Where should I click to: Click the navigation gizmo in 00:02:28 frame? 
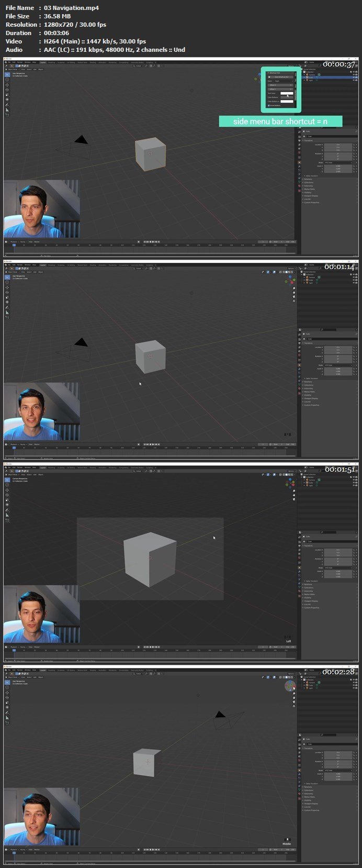[x=290, y=686]
